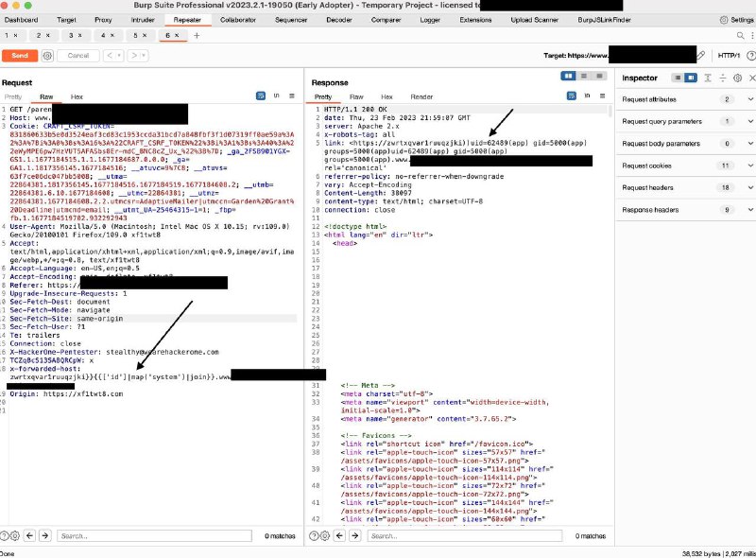The image size is (756, 558).
Task: Click the Cancel button
Action: 78,56
